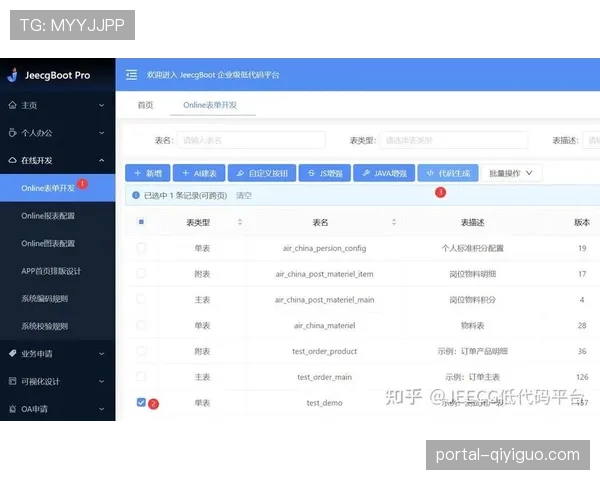Switch to the 首页 tab

click(145, 105)
